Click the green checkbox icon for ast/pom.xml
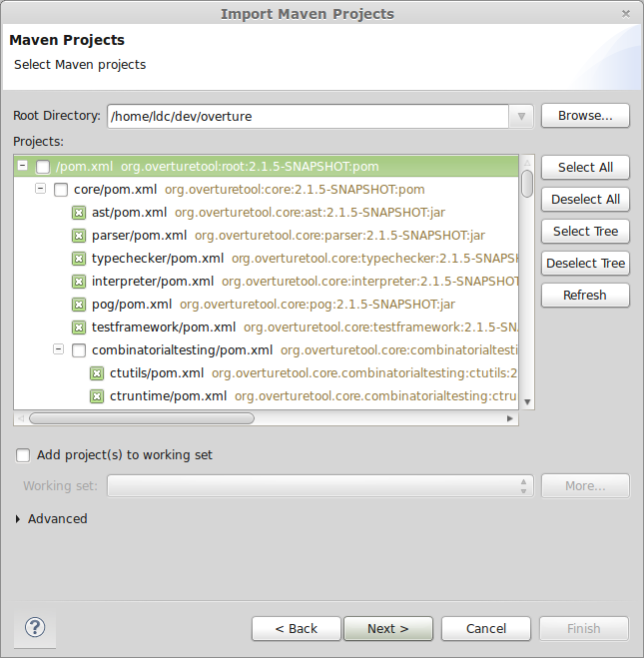This screenshot has width=644, height=658. 79,213
